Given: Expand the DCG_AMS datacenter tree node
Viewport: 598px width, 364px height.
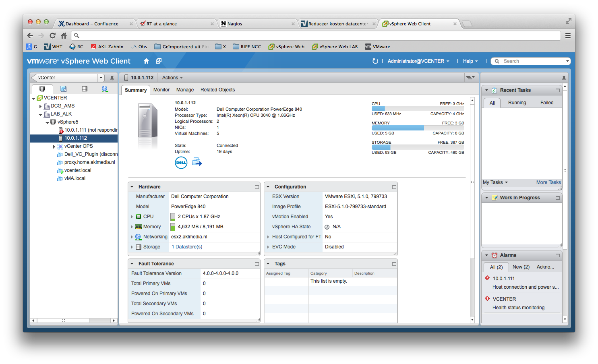Looking at the screenshot, I should pyautogui.click(x=40, y=106).
